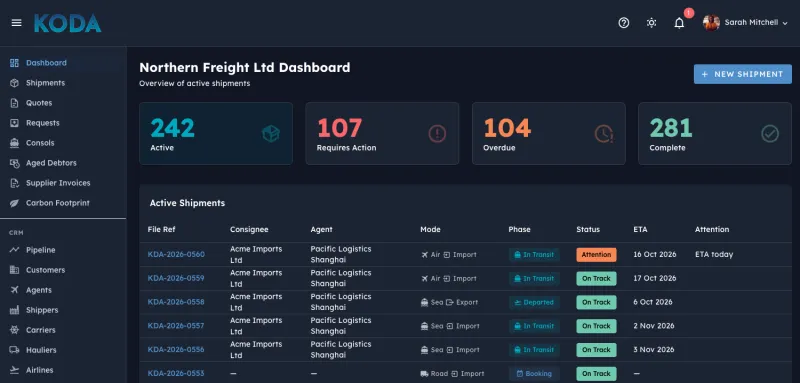Click the Shippers factory icon
Image resolution: width=800 pixels, height=383 pixels.
click(14, 310)
